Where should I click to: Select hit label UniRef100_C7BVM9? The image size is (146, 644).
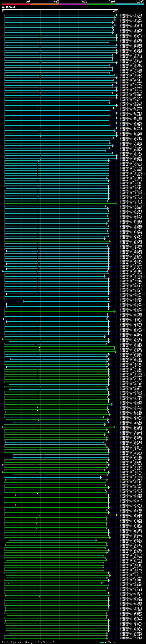tap(131, 361)
